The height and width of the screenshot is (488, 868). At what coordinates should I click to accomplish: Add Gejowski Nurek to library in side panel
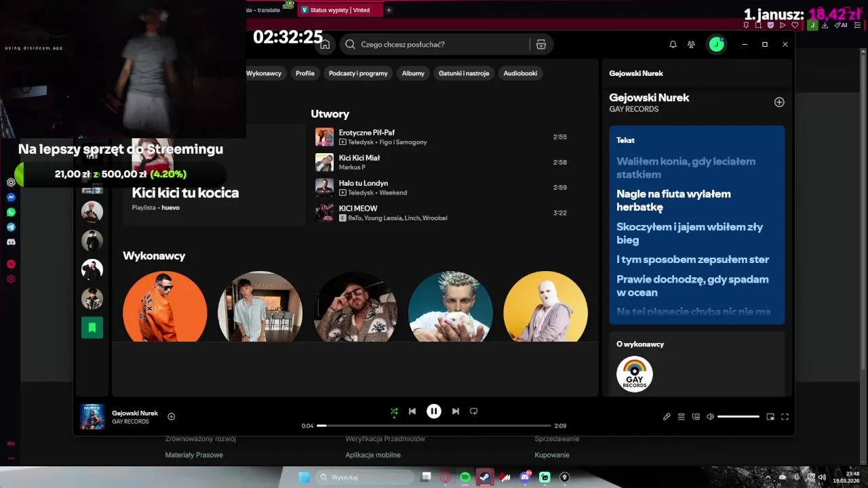click(x=779, y=102)
